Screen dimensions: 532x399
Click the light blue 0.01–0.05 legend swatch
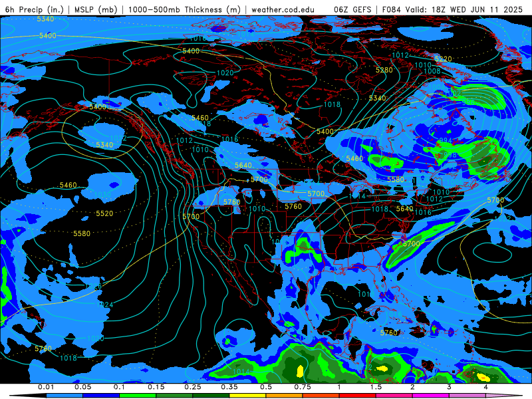(x=65, y=396)
